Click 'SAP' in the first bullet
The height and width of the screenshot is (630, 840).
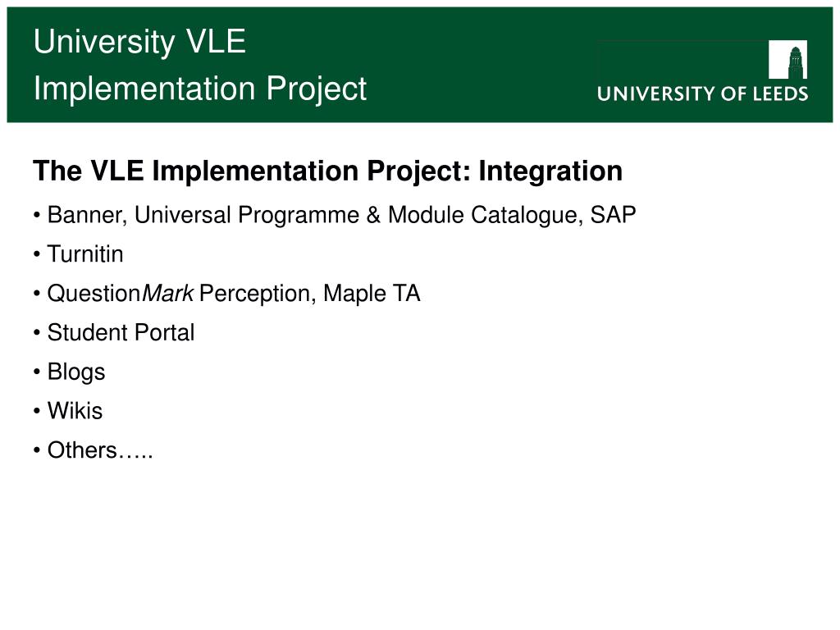coord(613,215)
